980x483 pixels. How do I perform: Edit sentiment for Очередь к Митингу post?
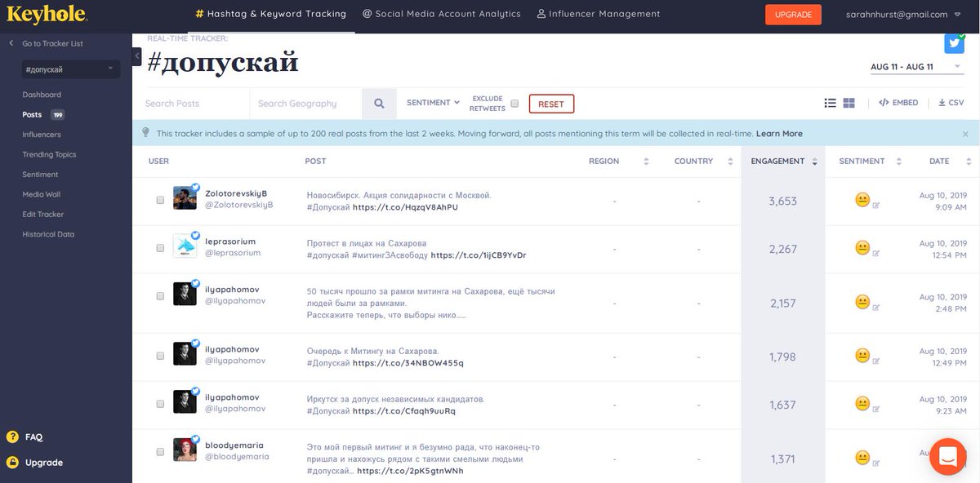[x=876, y=361]
